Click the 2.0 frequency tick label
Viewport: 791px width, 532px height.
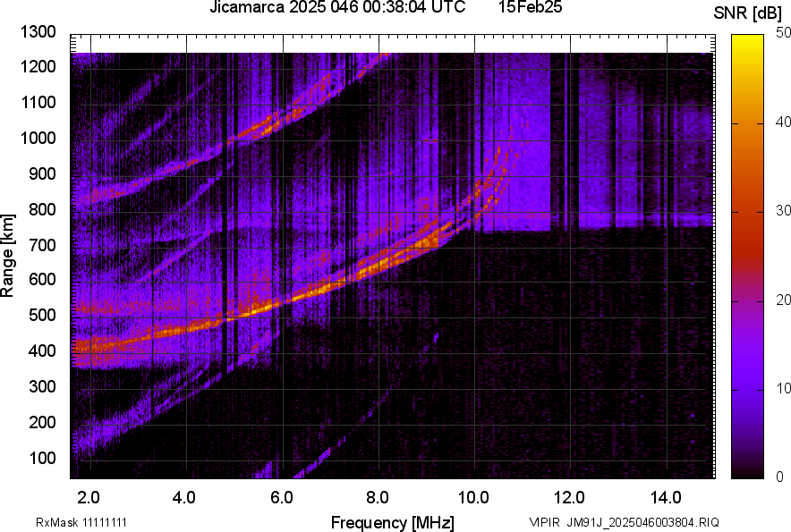click(x=89, y=495)
